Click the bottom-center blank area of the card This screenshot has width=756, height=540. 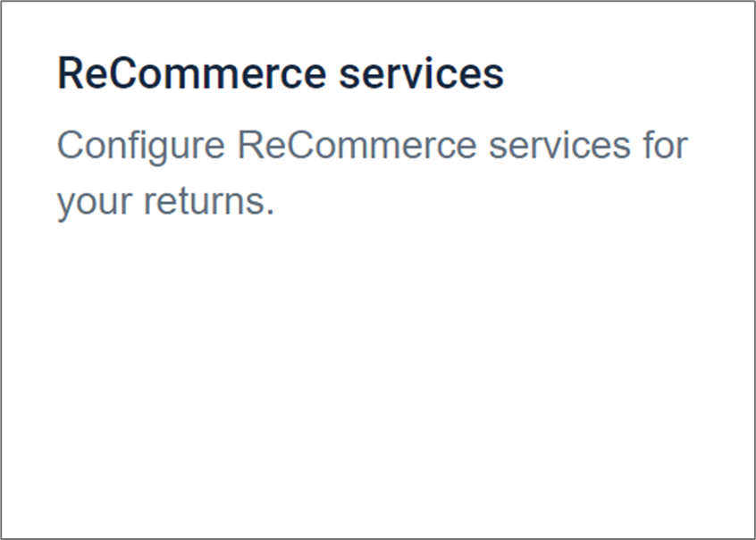click(x=377, y=483)
